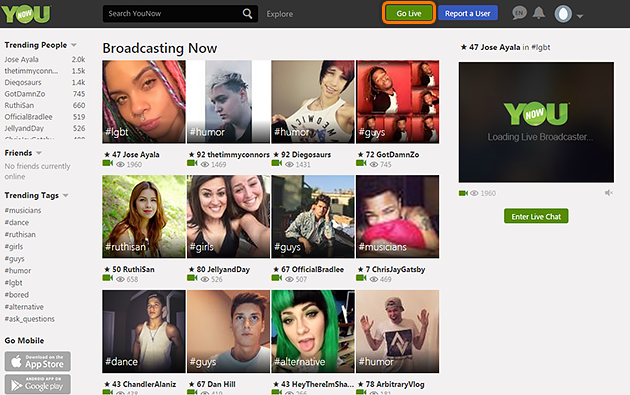Select #humor trending tag in sidebar
This screenshot has height=395, width=630.
pos(18,270)
